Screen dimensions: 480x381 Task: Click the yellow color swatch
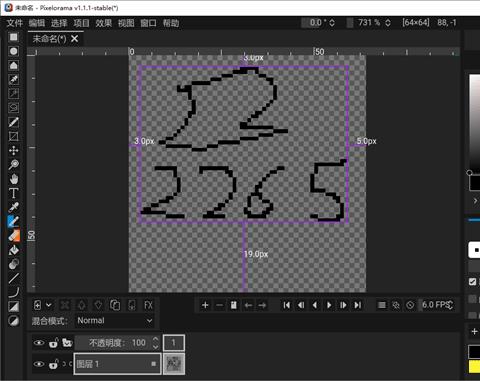474,367
